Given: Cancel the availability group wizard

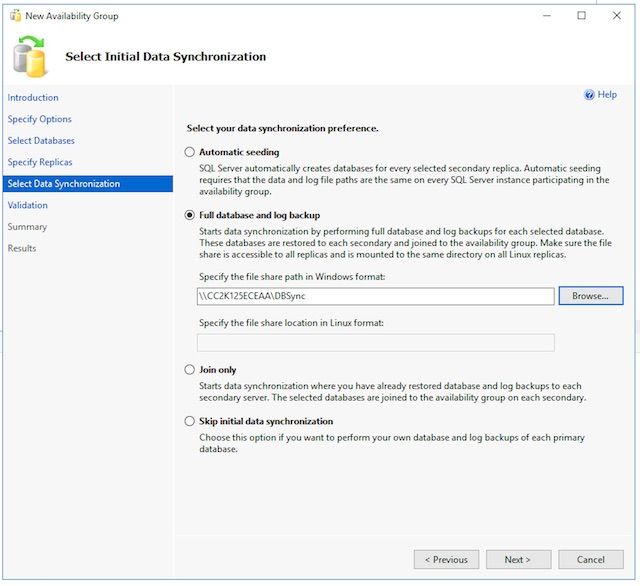Looking at the screenshot, I should point(591,559).
